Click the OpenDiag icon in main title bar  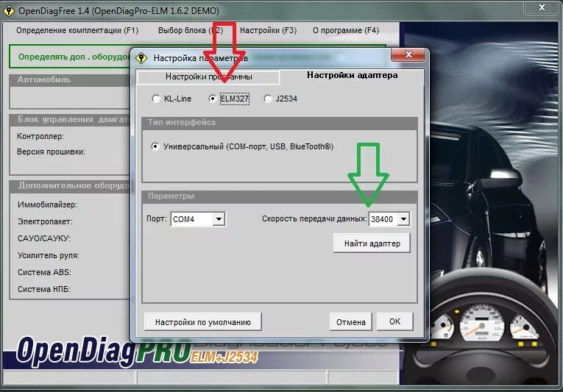(x=9, y=11)
